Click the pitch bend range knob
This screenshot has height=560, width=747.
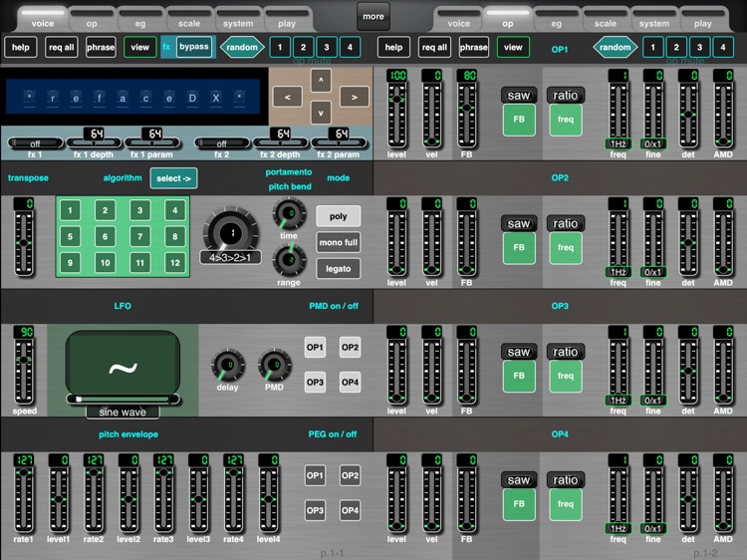tap(289, 259)
